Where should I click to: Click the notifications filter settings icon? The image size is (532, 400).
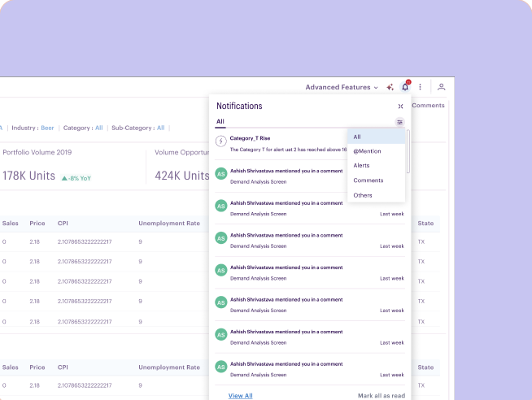click(399, 122)
